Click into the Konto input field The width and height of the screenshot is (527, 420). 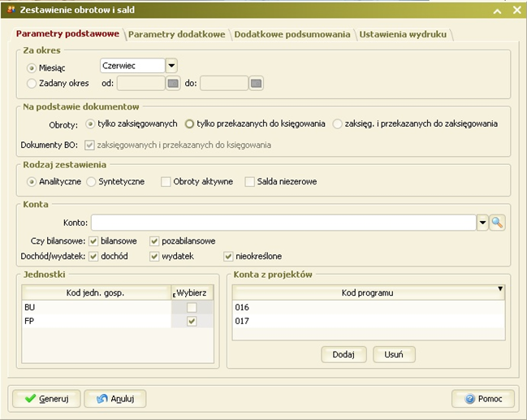283,223
